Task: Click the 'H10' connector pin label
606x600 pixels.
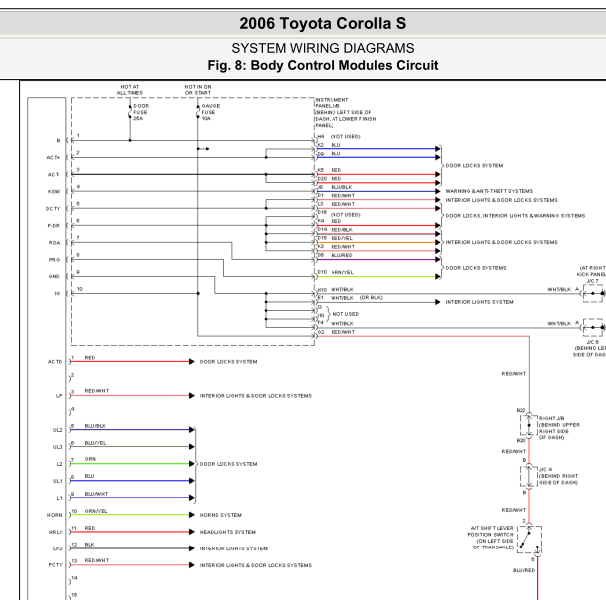Action: (x=322, y=290)
